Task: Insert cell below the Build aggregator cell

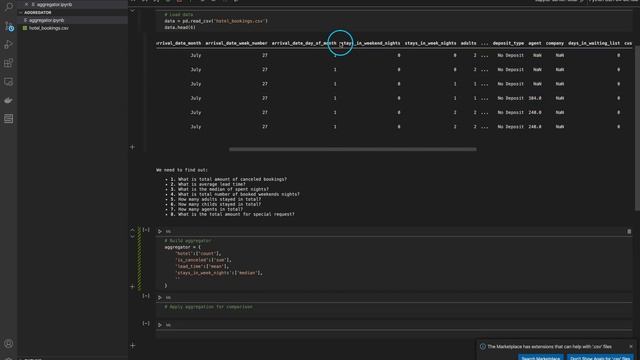Action: coord(132,287)
